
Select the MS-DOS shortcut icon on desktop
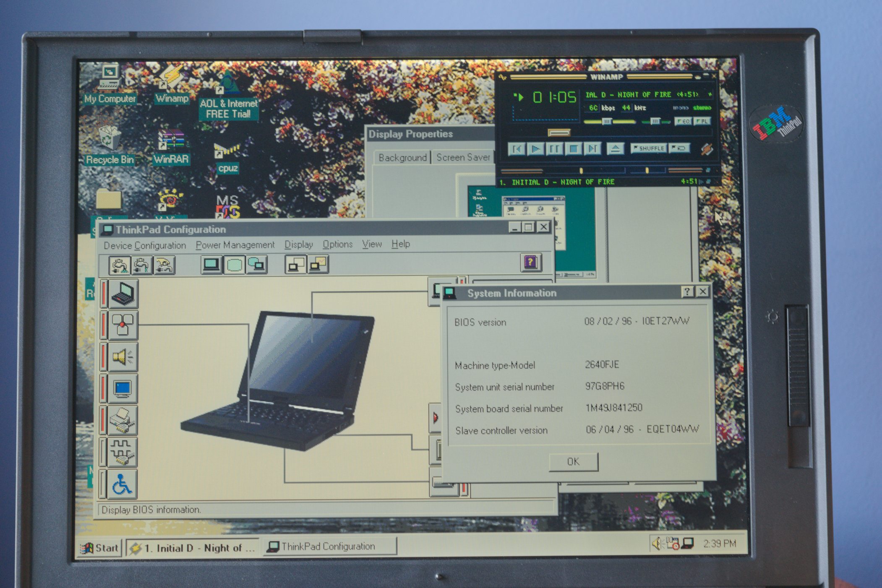coord(227,206)
